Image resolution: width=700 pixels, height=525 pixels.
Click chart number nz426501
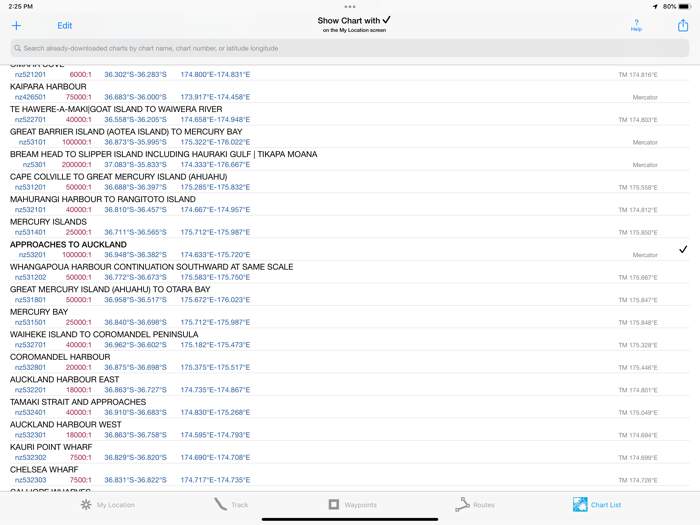click(x=30, y=97)
